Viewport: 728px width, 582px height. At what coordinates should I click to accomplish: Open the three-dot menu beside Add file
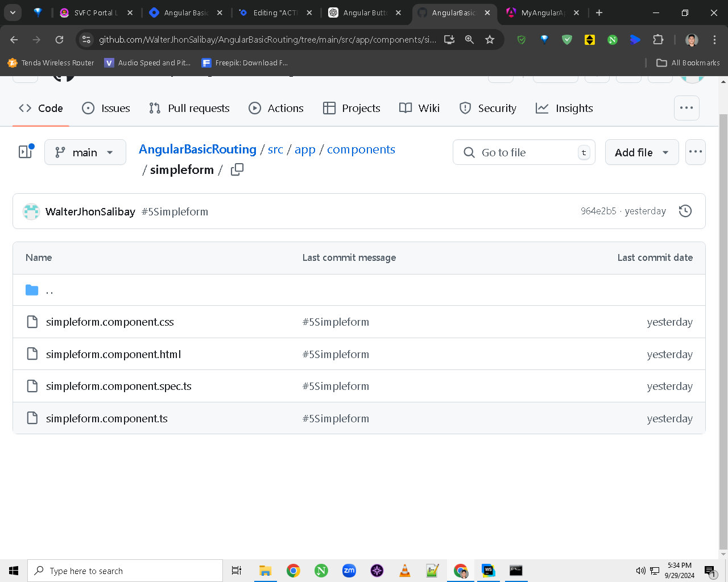point(696,152)
